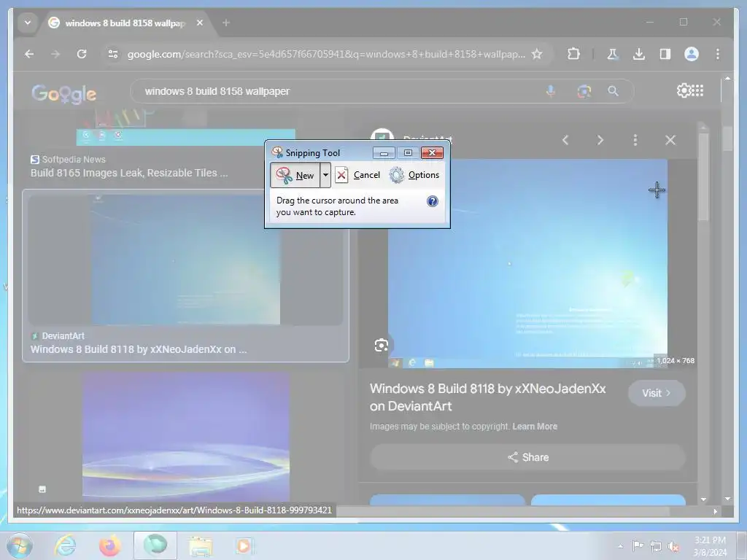
Task: Open the Learn More copyright link
Action: [535, 427]
